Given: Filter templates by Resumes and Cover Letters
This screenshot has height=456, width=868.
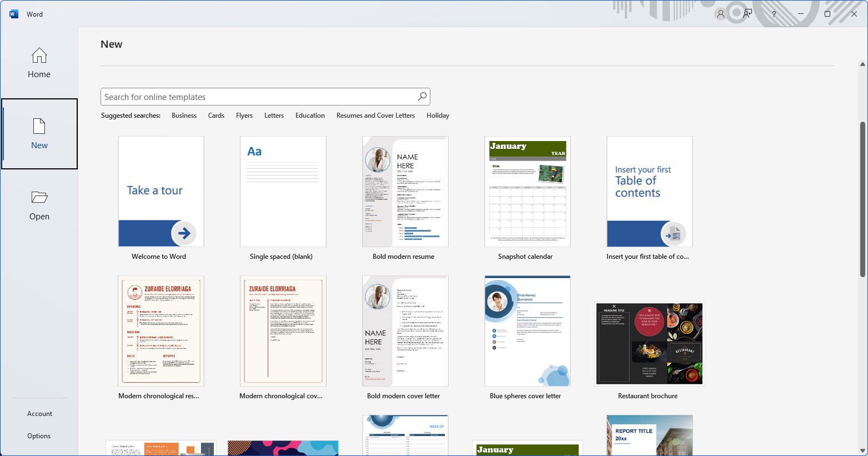Looking at the screenshot, I should tap(375, 115).
